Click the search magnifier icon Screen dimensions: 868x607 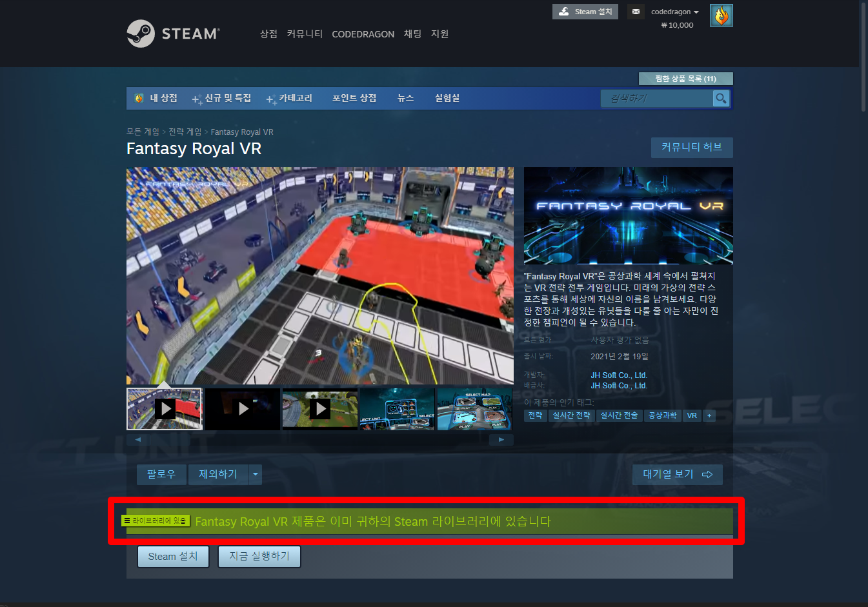[721, 98]
